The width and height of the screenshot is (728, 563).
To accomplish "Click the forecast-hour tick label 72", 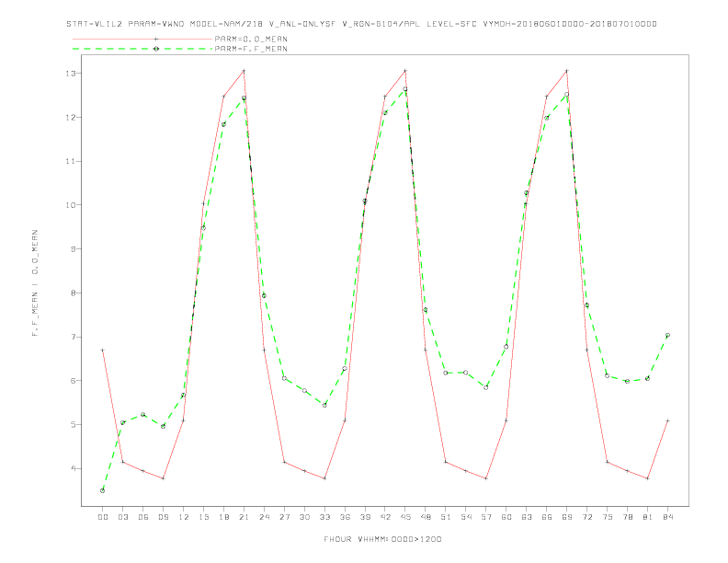I will 586,517.
